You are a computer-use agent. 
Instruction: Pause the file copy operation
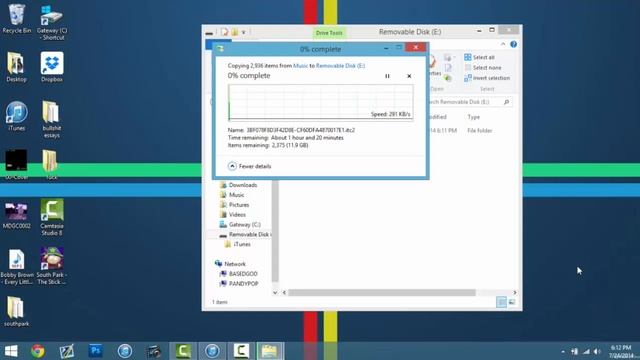click(x=387, y=76)
